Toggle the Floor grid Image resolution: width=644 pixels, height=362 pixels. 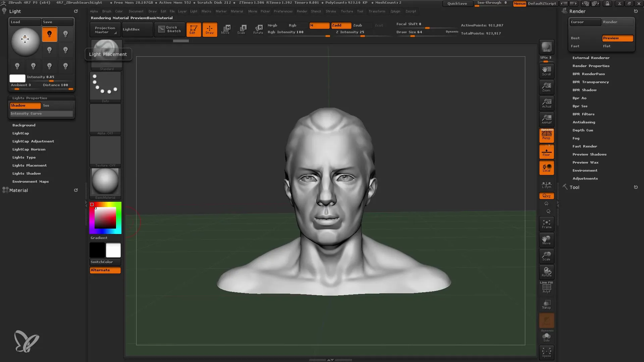[546, 152]
